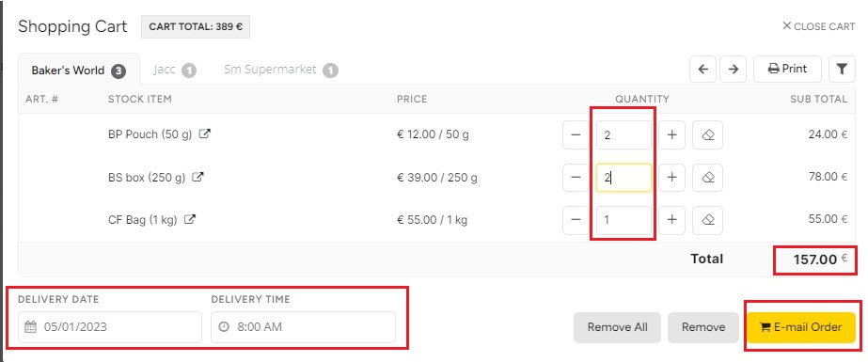The width and height of the screenshot is (868, 362).
Task: Open the Delivery Time picker field
Action: (304, 327)
